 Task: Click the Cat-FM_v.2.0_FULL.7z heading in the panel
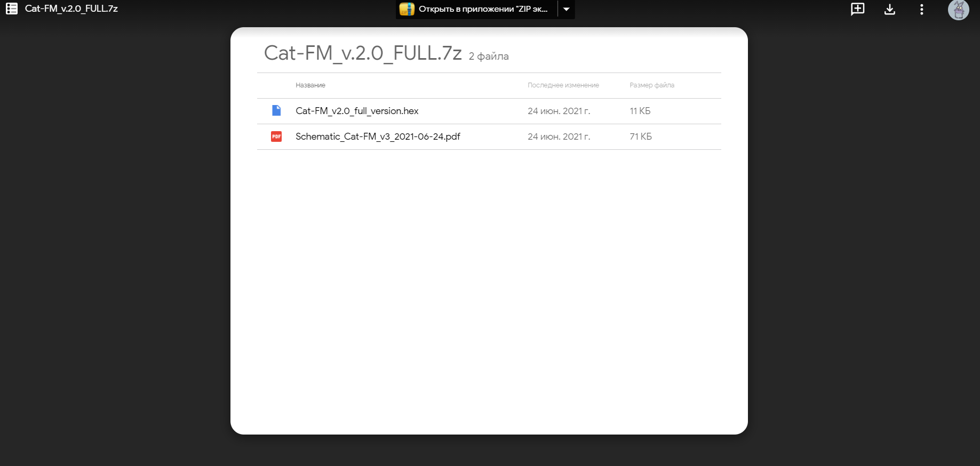tap(363, 53)
